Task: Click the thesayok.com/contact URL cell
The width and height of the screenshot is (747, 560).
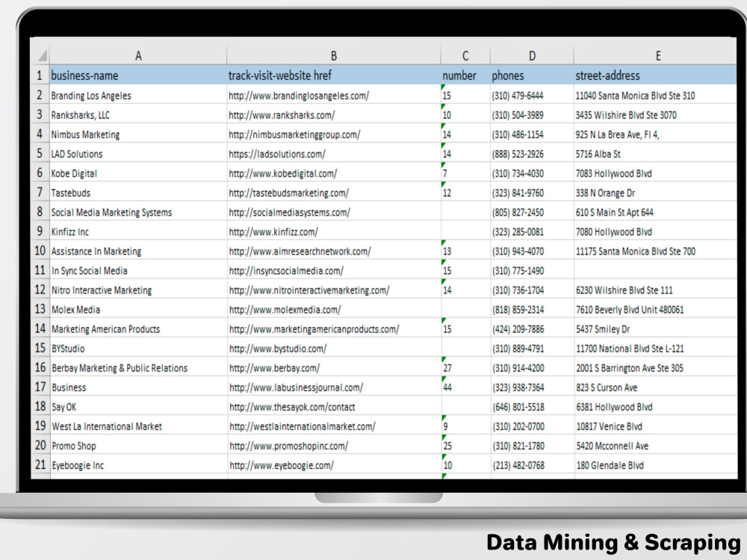Action: pos(334,407)
